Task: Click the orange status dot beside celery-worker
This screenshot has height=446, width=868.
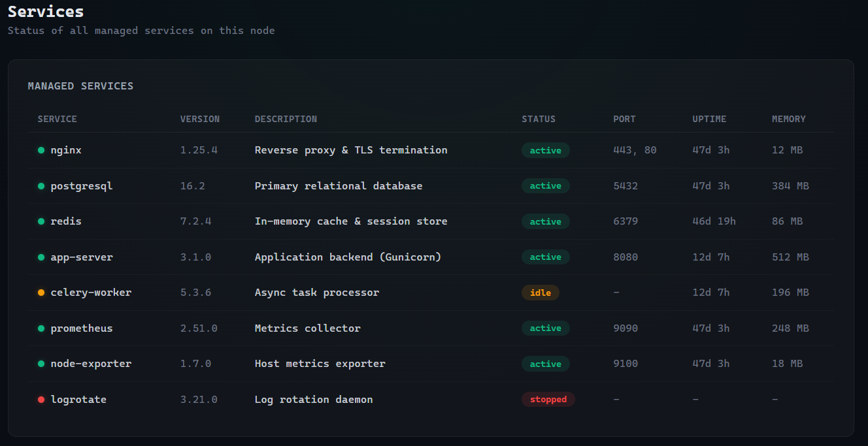Action: point(41,293)
